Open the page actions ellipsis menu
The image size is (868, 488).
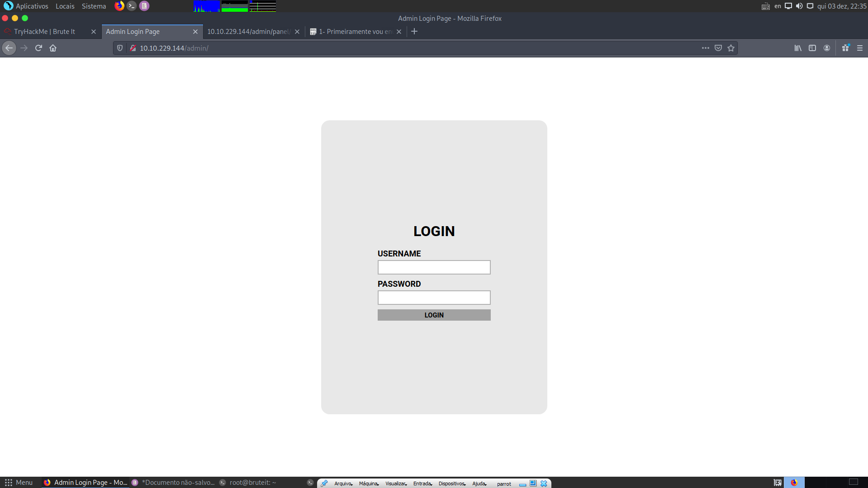coord(705,47)
